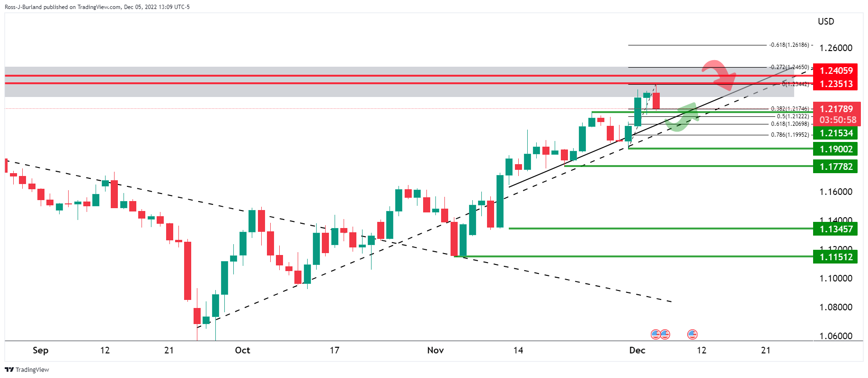Click the -0.618(1.26186) Fibonacci level label
Image resolution: width=868 pixels, height=378 pixels.
point(789,45)
